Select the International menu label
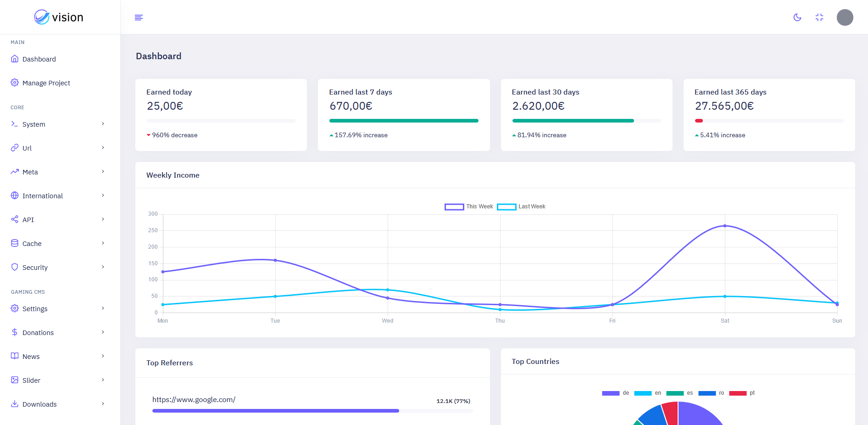Viewport: 868px width, 425px height. point(43,196)
